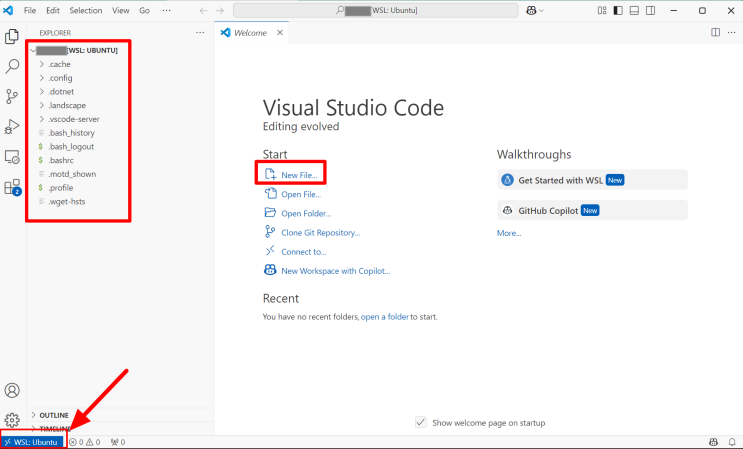
Task: Toggle the Secondary Side Bar
Action: pyautogui.click(x=651, y=10)
